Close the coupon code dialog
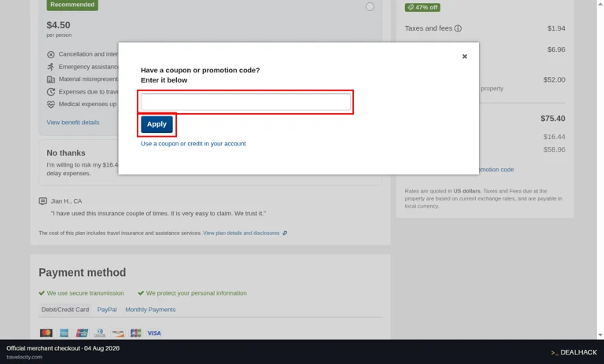The height and width of the screenshot is (364, 604). pyautogui.click(x=465, y=57)
